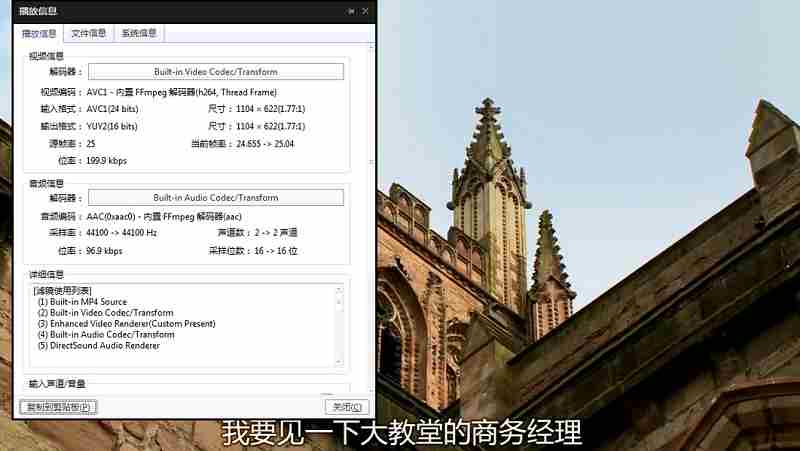Select the [滤镜使用列表] header line
This screenshot has height=451, width=800.
tap(62, 290)
